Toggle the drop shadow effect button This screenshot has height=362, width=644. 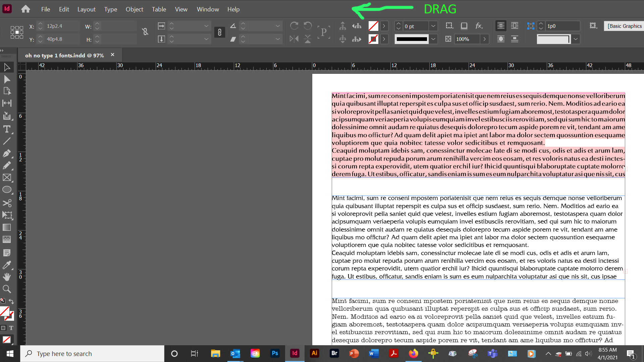tap(464, 26)
